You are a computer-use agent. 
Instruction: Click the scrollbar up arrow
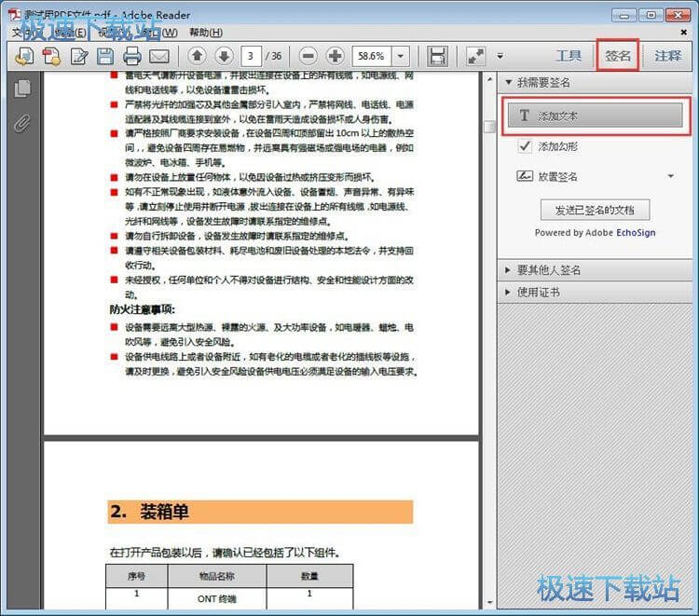pyautogui.click(x=489, y=79)
